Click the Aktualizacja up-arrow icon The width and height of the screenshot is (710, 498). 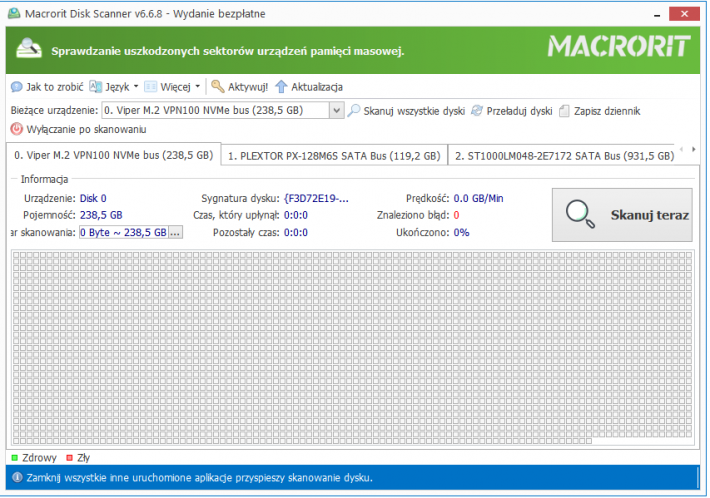[281, 86]
